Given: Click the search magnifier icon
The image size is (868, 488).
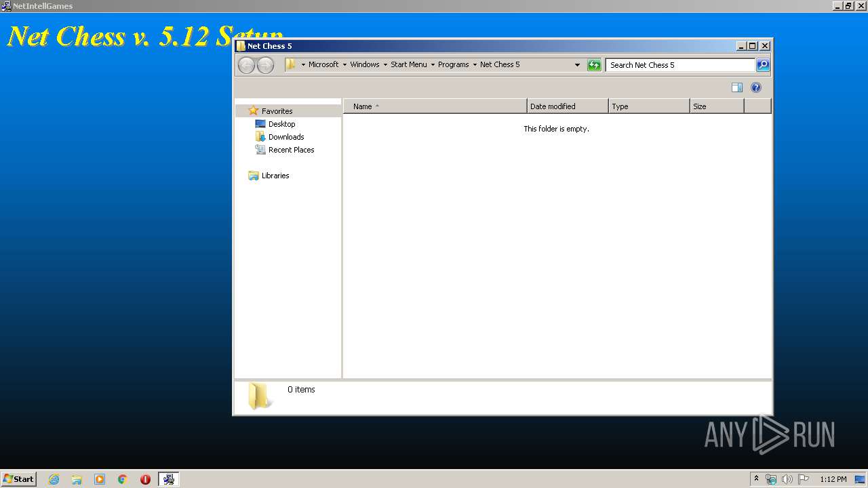Looking at the screenshot, I should pyautogui.click(x=763, y=65).
